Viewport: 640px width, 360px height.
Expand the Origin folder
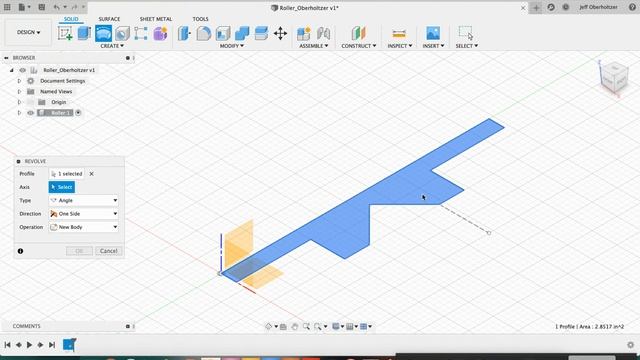coord(19,102)
